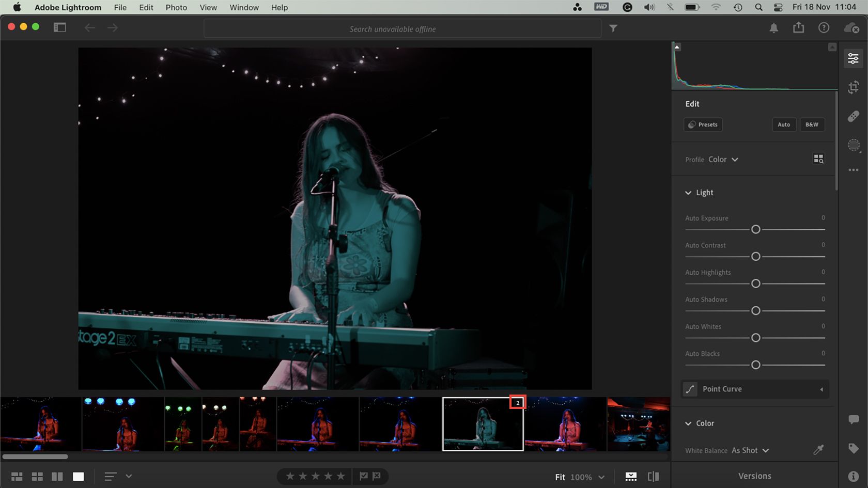Open the Photo menu

[x=176, y=7]
